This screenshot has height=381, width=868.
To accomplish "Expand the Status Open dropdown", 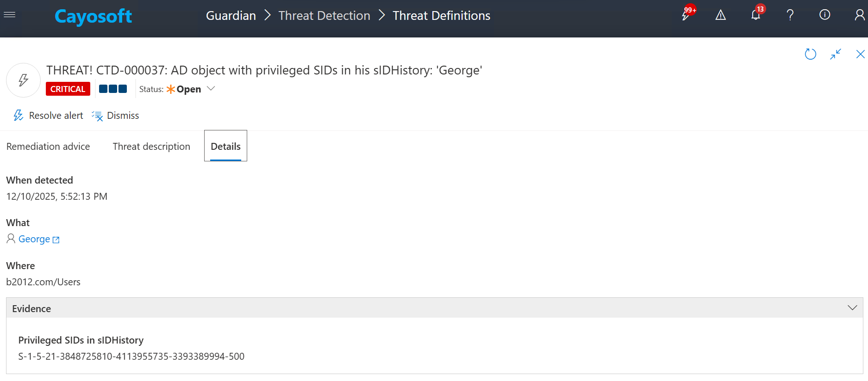I will click(211, 89).
